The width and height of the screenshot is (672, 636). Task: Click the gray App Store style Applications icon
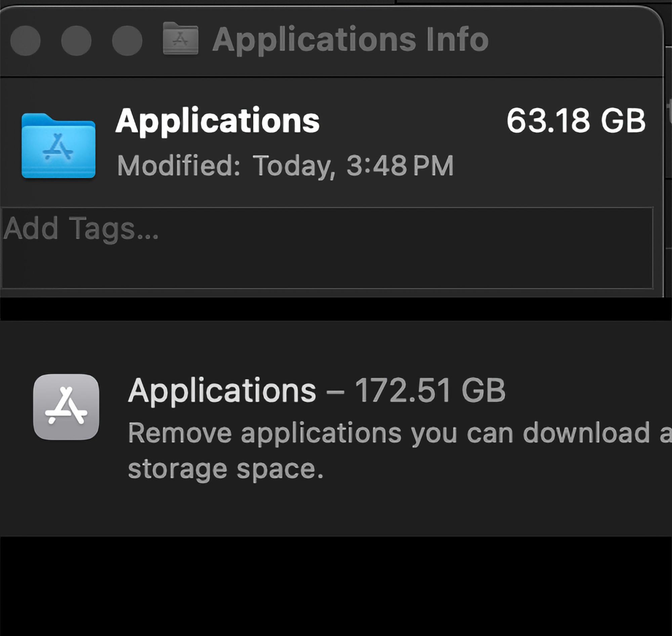[x=66, y=407]
